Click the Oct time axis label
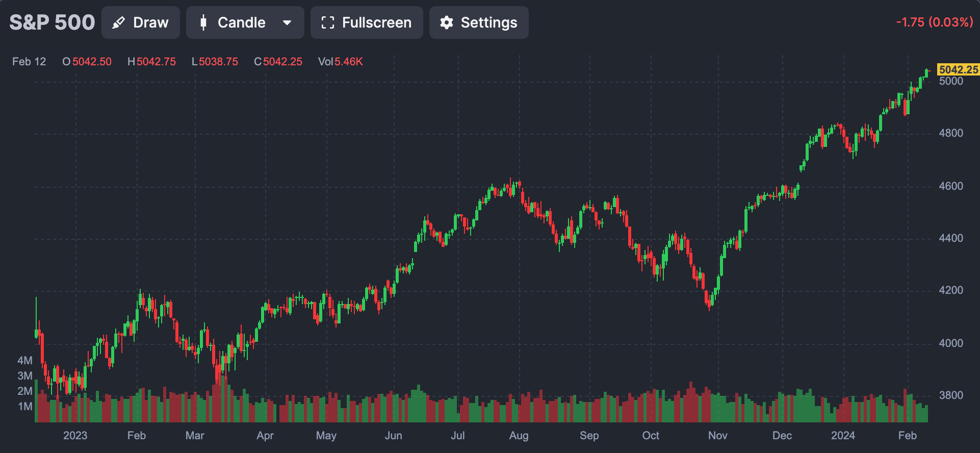Screen dimensions: 980x453 click(x=651, y=436)
